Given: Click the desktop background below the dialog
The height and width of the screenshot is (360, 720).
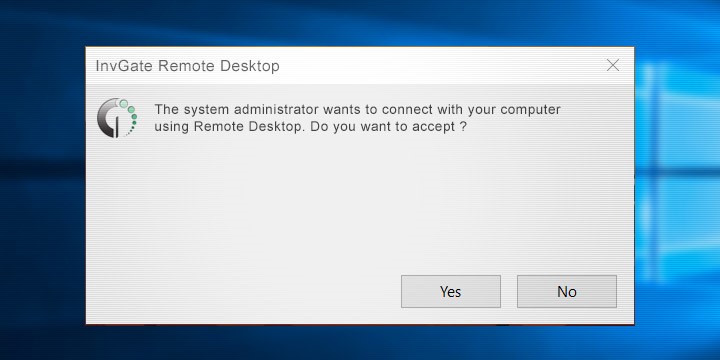Looking at the screenshot, I should [358, 342].
